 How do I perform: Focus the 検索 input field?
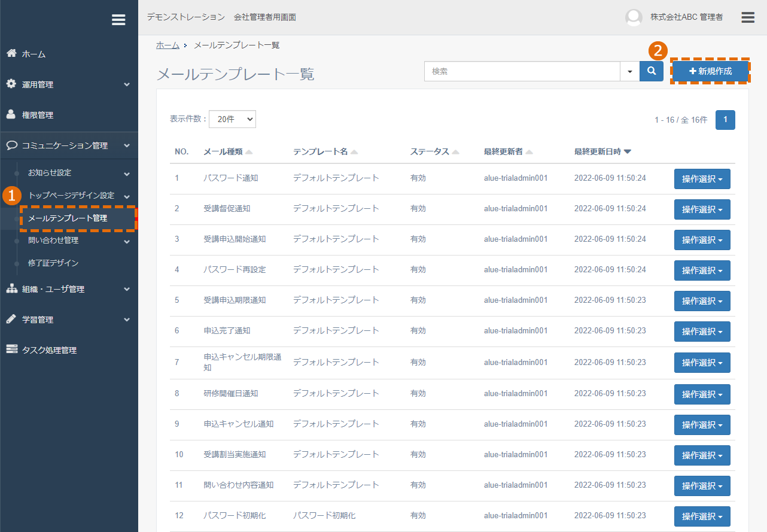click(x=522, y=71)
